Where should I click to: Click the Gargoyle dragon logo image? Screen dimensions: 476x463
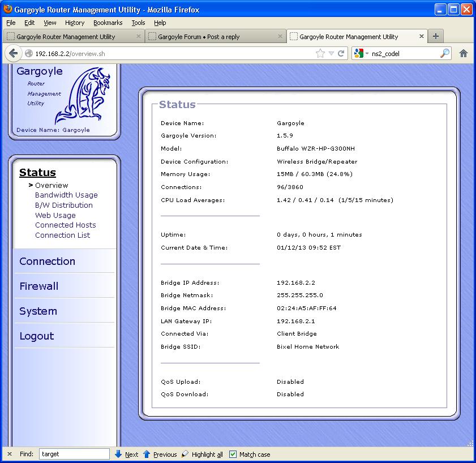pyautogui.click(x=83, y=96)
